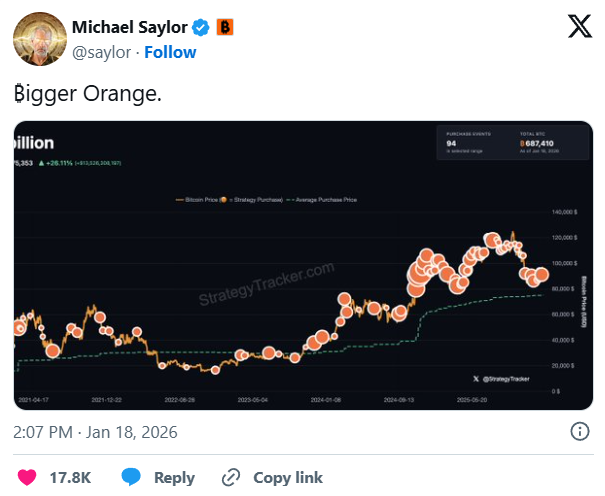This screenshot has width=605, height=496.
Task: Click the Copy link chain icon
Action: click(232, 477)
